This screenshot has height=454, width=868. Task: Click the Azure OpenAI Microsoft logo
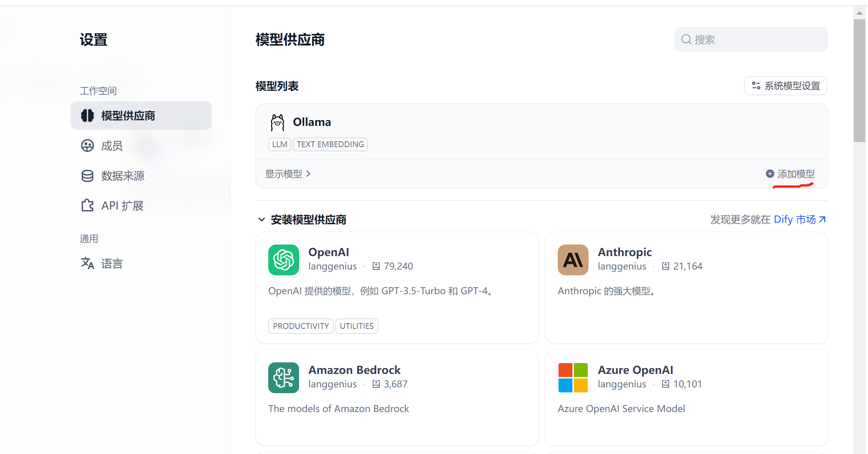(x=573, y=378)
